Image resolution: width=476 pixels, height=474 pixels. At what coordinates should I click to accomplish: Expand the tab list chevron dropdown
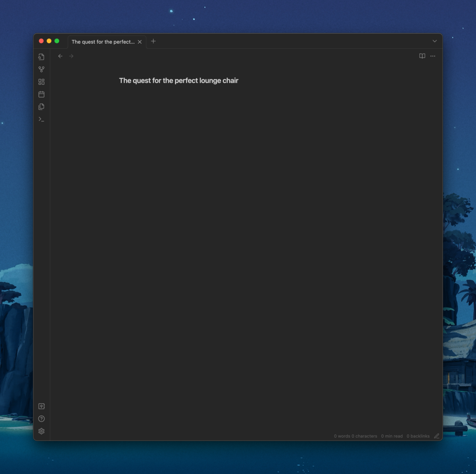434,41
